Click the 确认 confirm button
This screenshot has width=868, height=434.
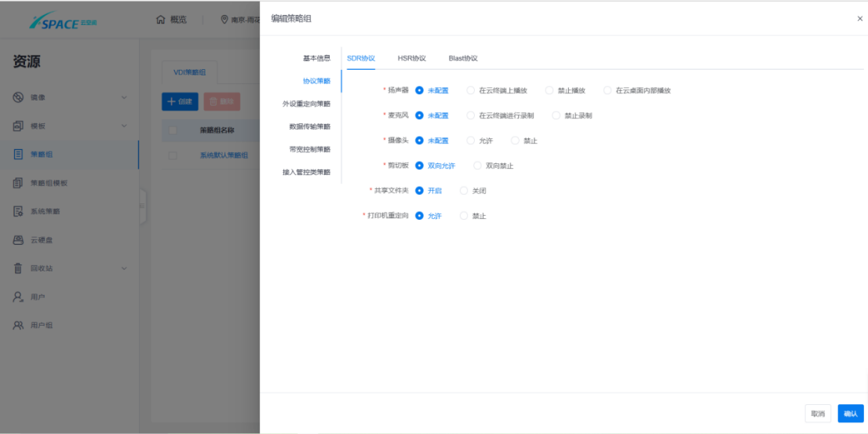tap(850, 414)
